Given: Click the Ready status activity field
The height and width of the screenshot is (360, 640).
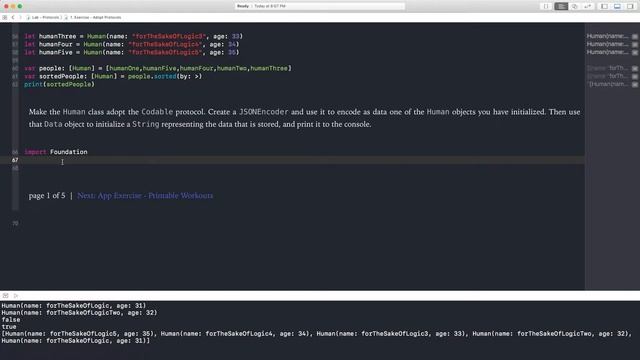Looking at the screenshot, I should (x=320, y=6).
